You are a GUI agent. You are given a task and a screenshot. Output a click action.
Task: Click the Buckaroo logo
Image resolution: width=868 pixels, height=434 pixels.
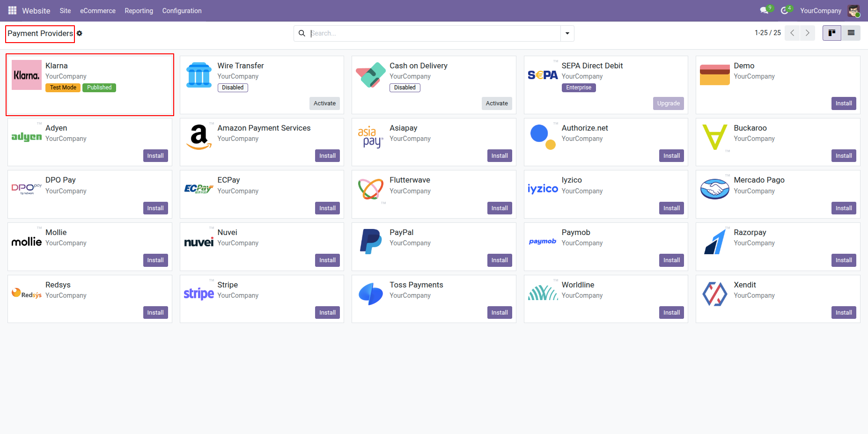tap(715, 137)
